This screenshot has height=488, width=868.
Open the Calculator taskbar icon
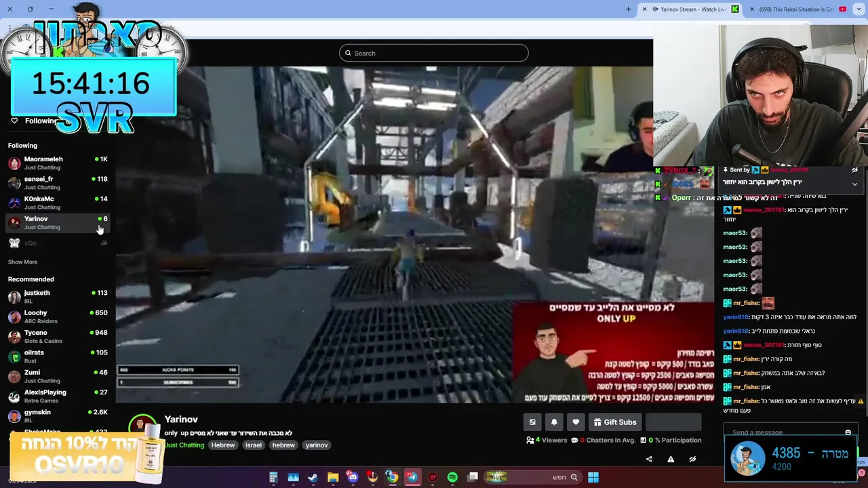[x=273, y=477]
